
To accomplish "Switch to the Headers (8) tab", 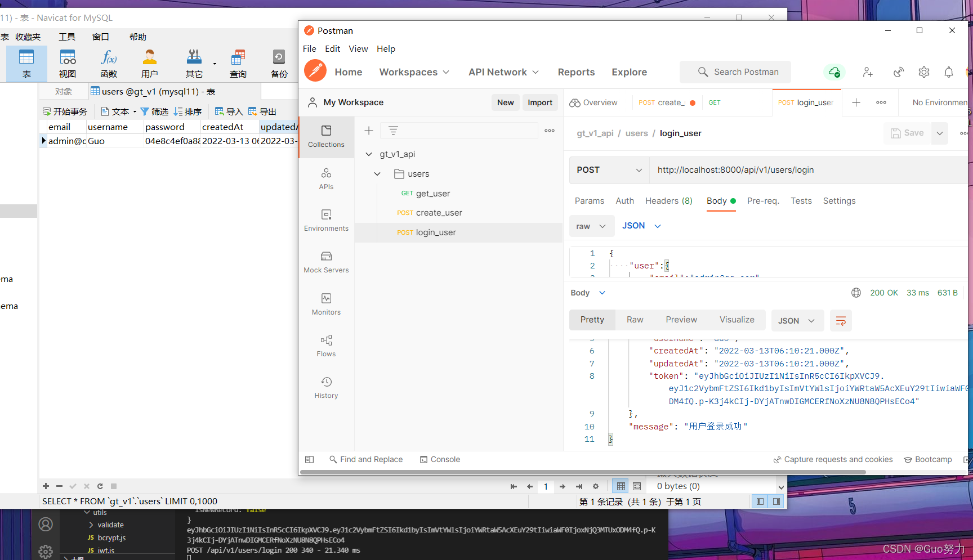I will tap(669, 201).
